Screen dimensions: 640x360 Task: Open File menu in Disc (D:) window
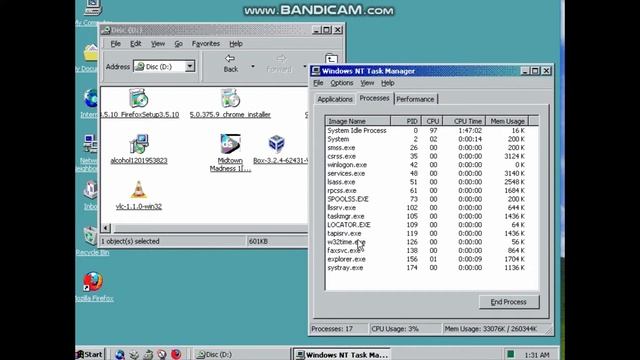116,44
